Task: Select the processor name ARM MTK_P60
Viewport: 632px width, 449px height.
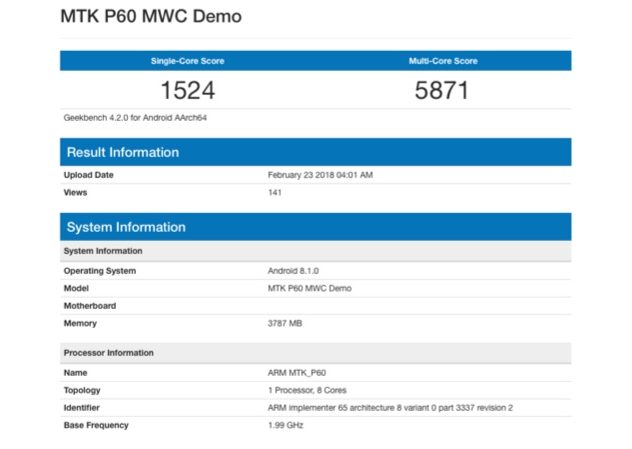Action: click(x=296, y=373)
